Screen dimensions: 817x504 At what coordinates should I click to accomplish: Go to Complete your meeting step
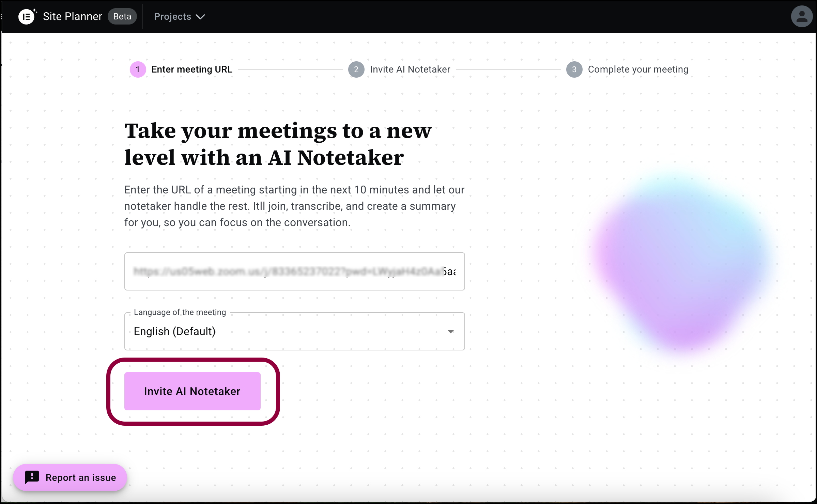pyautogui.click(x=638, y=69)
